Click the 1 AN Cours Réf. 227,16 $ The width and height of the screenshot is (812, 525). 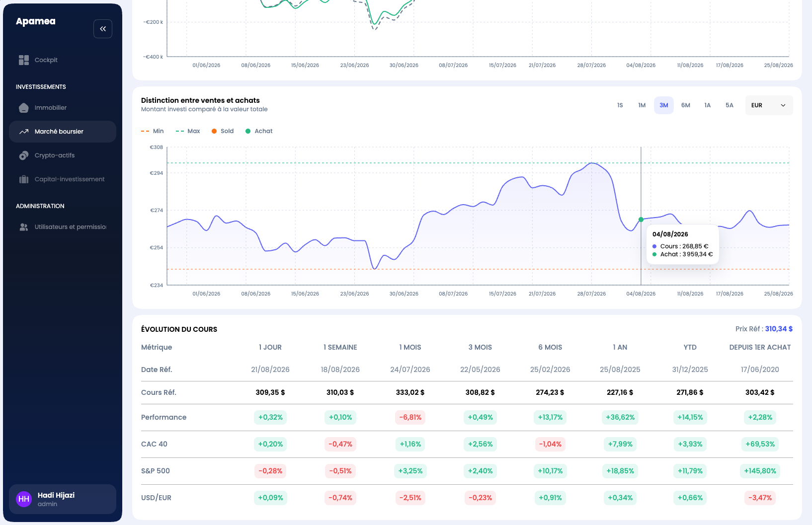[x=620, y=392]
